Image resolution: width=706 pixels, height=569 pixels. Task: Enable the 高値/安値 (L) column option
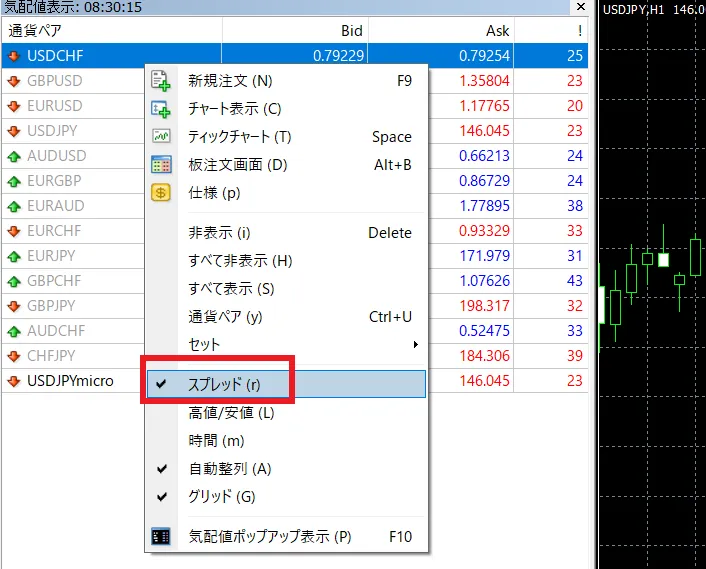point(286,413)
